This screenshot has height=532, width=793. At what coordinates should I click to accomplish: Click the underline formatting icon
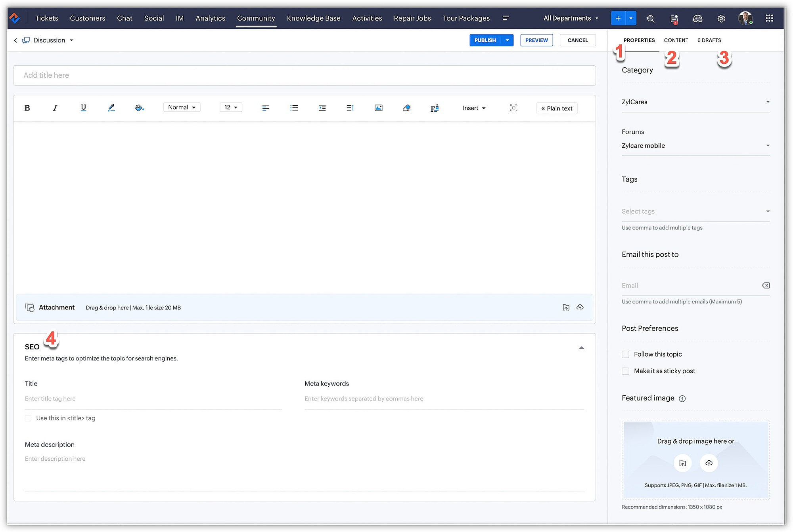(x=83, y=108)
